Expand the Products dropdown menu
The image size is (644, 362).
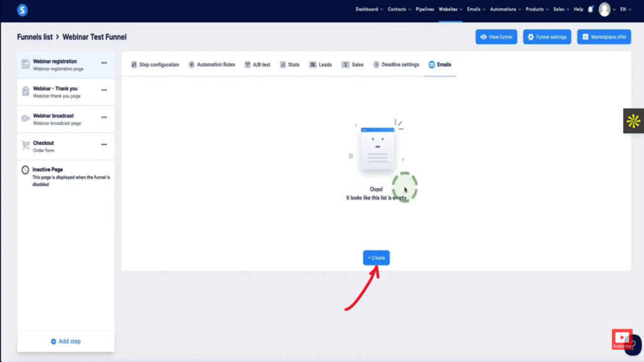[x=537, y=9]
